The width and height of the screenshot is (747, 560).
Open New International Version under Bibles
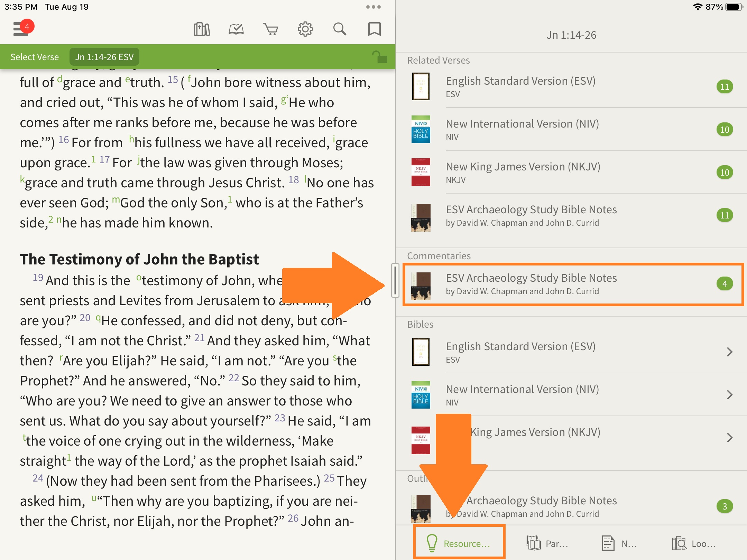pos(571,395)
